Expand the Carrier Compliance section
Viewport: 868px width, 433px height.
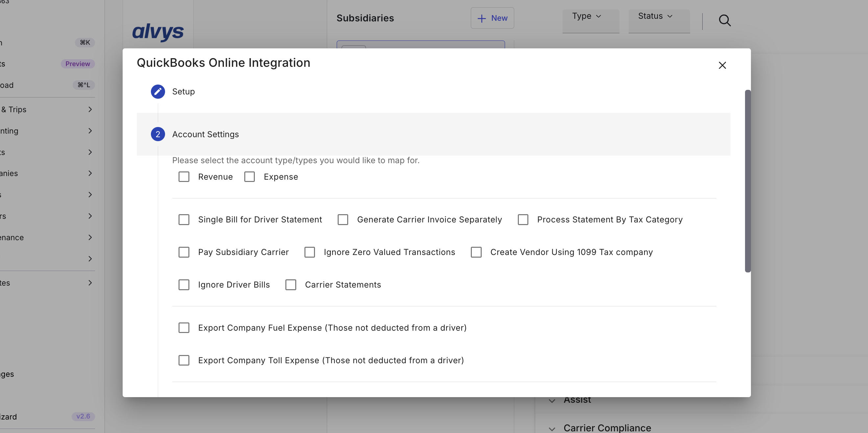click(x=552, y=429)
